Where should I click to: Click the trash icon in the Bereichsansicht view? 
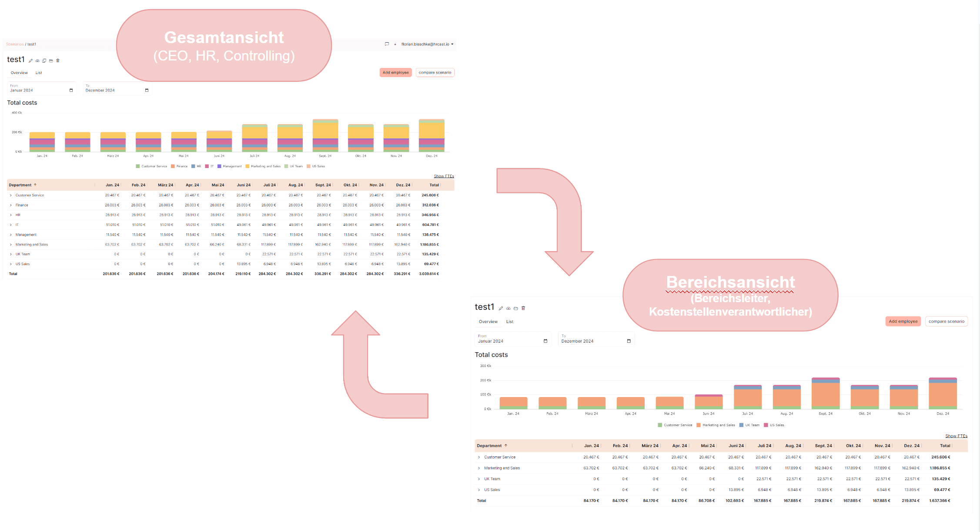click(x=523, y=308)
